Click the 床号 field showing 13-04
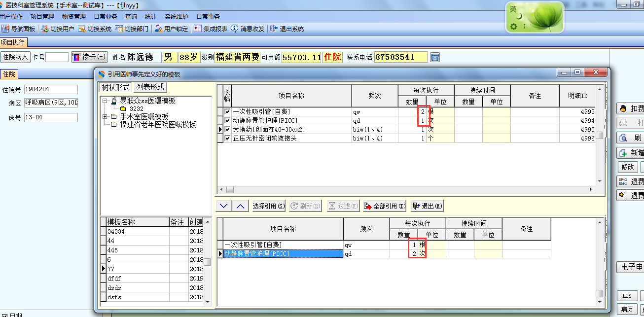Screen dimensions: 644x317 (51, 118)
